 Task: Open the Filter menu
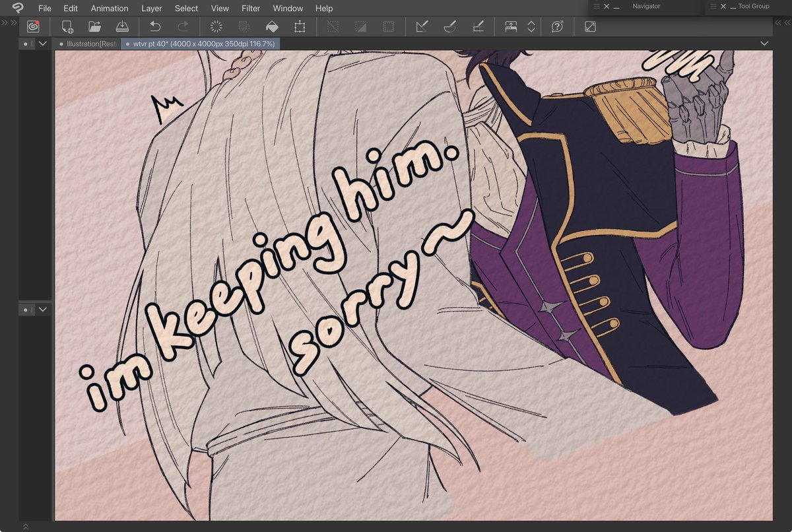point(250,9)
